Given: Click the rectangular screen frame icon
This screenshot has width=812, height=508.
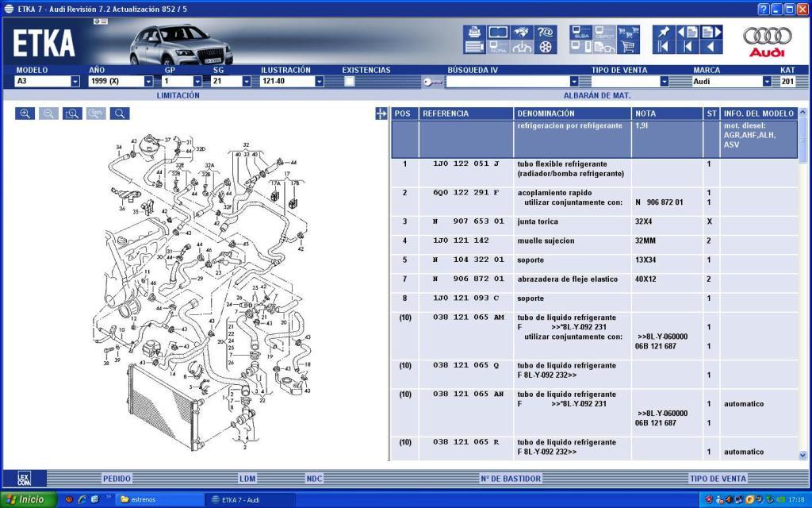Looking at the screenshot, I should pos(498,32).
